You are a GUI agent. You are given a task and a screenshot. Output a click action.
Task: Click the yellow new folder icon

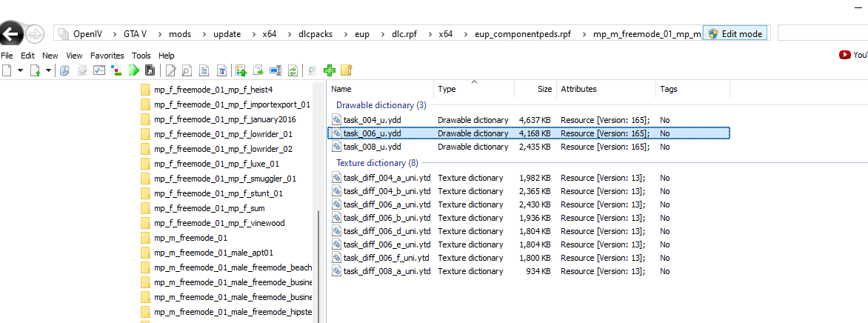[345, 70]
